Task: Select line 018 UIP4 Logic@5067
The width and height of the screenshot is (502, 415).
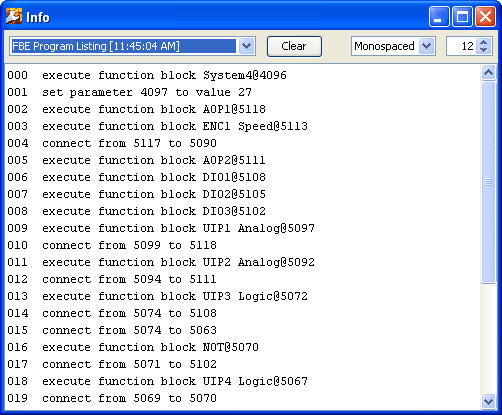Action: 157,381
